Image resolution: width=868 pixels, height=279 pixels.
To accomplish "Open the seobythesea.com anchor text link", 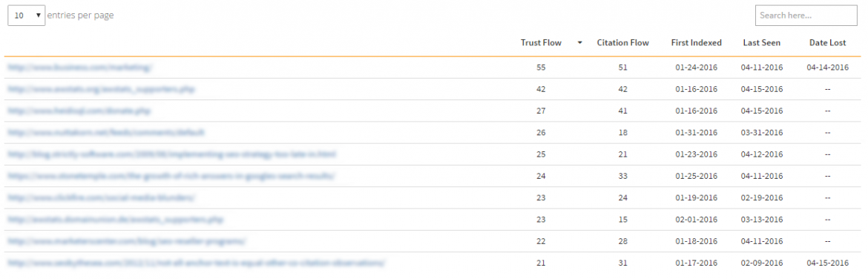I will (196, 263).
